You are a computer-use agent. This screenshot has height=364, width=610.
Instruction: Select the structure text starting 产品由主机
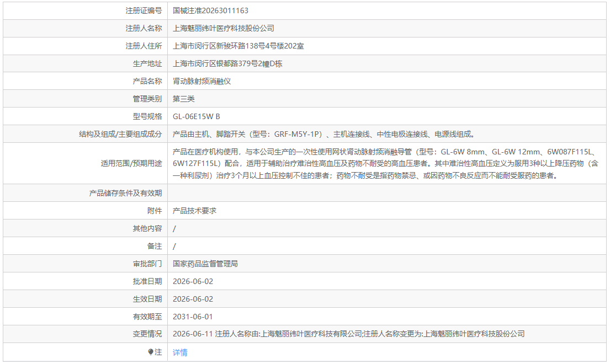[323, 134]
